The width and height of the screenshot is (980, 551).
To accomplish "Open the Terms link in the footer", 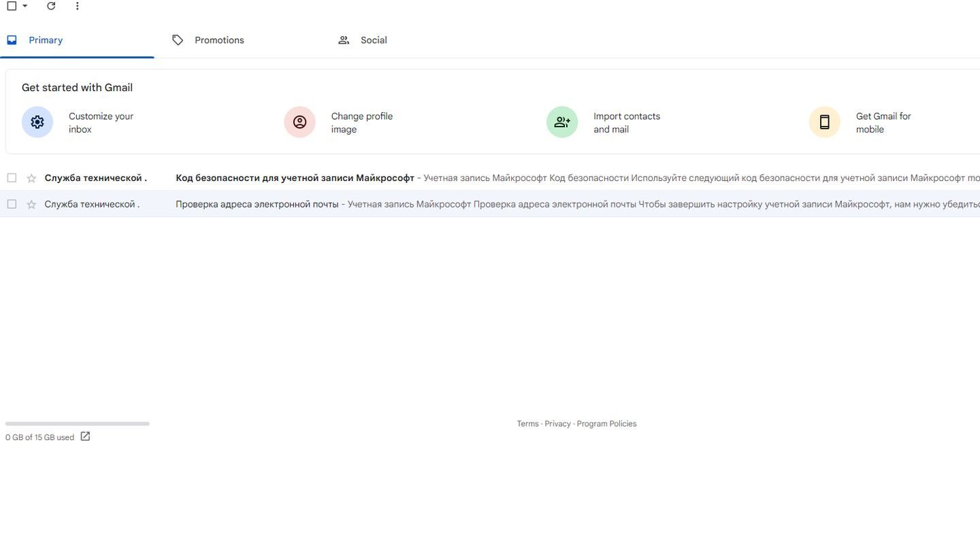I will tap(527, 424).
